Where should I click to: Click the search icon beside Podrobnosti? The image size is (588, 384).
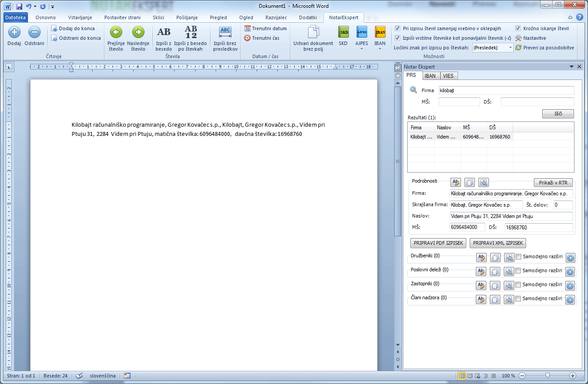pyautogui.click(x=484, y=183)
